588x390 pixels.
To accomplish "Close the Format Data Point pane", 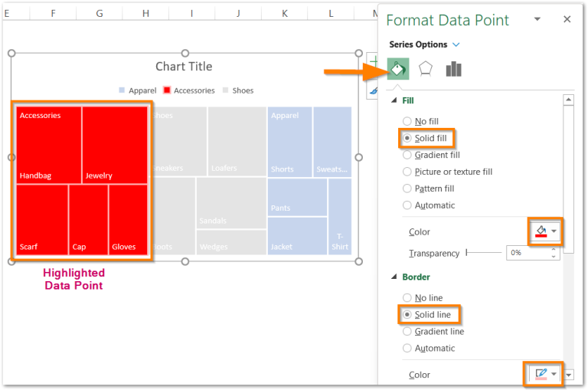I will point(567,20).
